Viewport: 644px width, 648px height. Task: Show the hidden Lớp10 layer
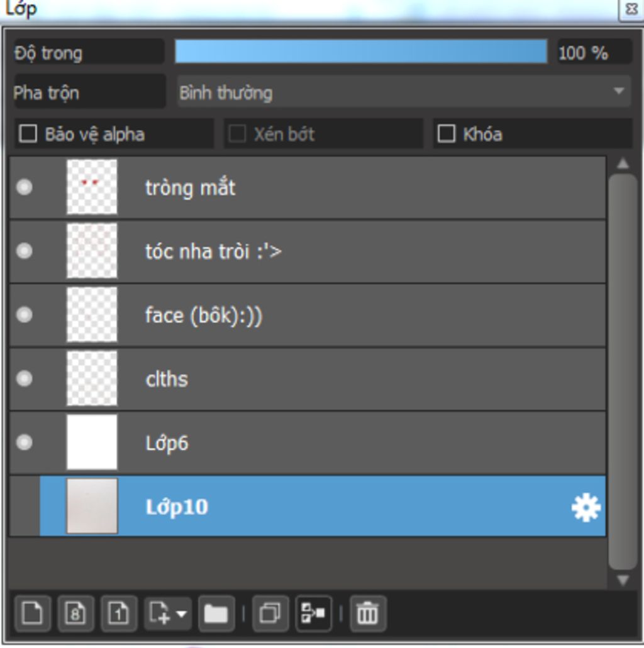click(x=25, y=507)
